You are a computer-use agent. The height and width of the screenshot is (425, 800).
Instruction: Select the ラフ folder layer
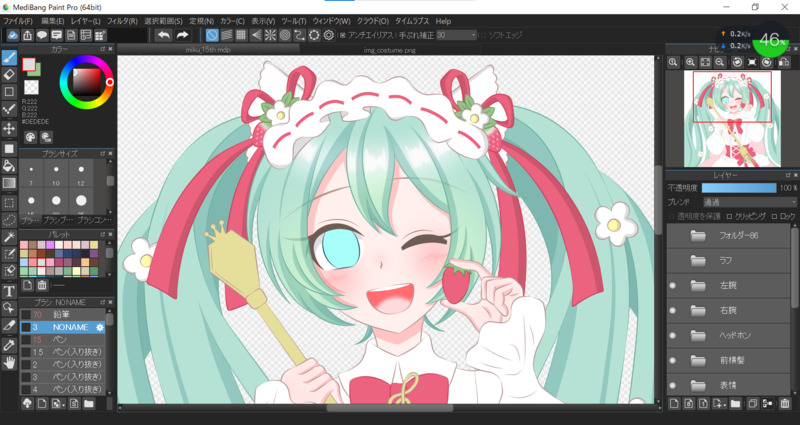[x=729, y=261]
